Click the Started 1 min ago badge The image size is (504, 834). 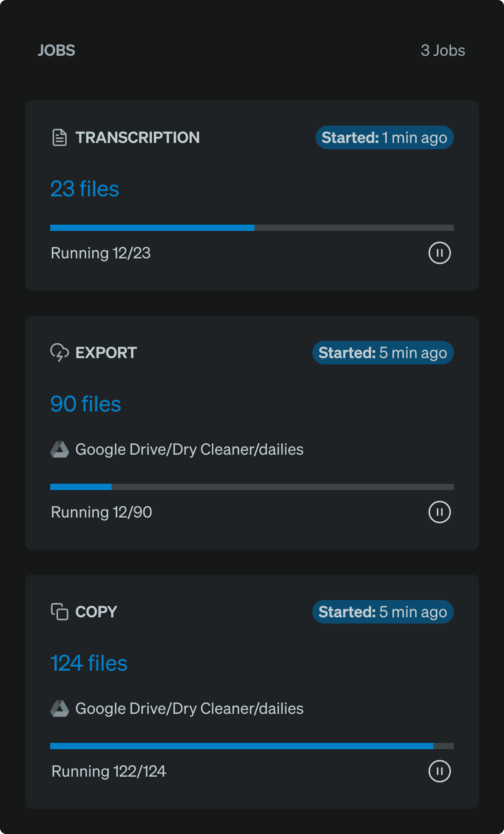[x=384, y=138]
